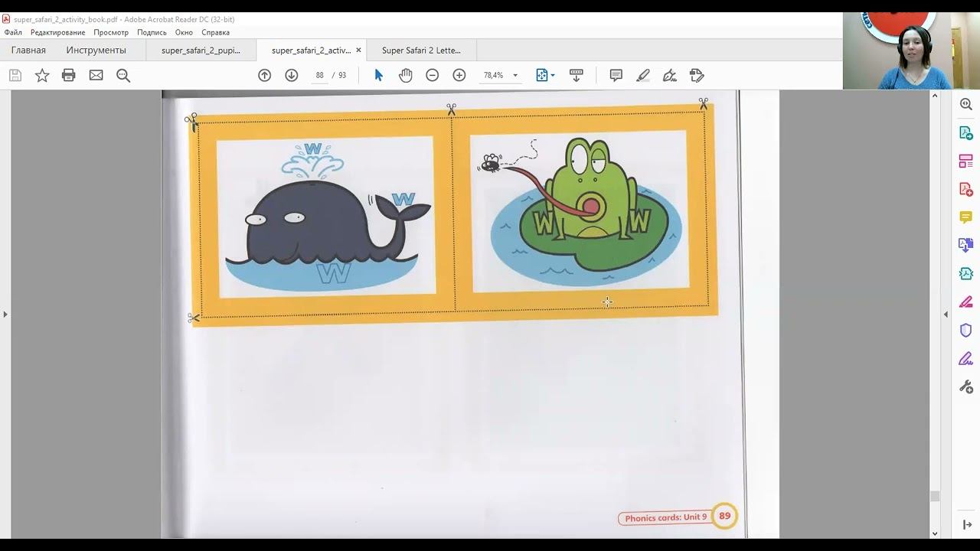Open the Справка menu
This screenshot has height=551, width=980.
pos(216,32)
